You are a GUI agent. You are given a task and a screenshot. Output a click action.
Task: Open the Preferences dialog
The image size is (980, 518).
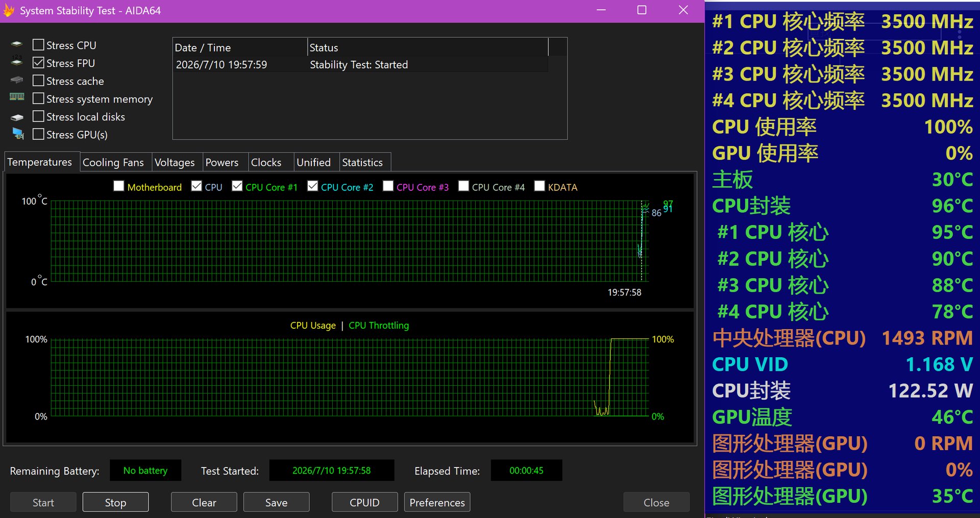click(x=437, y=502)
